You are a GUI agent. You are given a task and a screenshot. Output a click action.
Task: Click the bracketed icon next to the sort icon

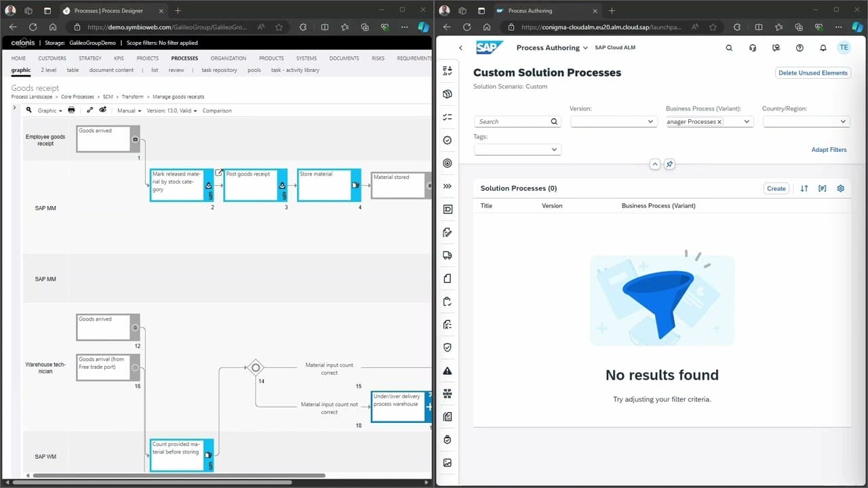tap(823, 188)
